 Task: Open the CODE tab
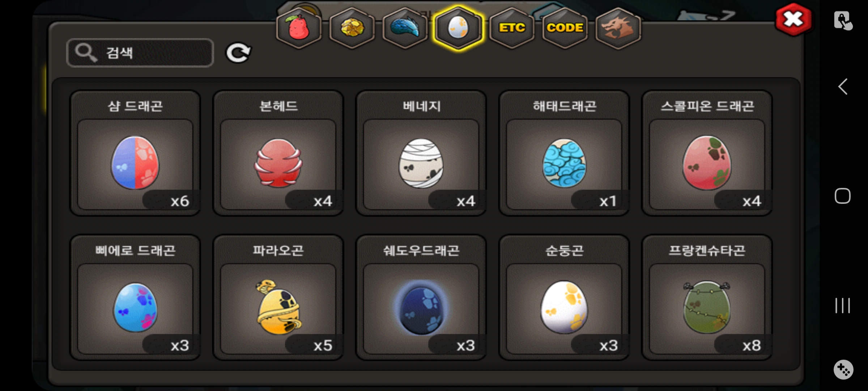click(565, 28)
